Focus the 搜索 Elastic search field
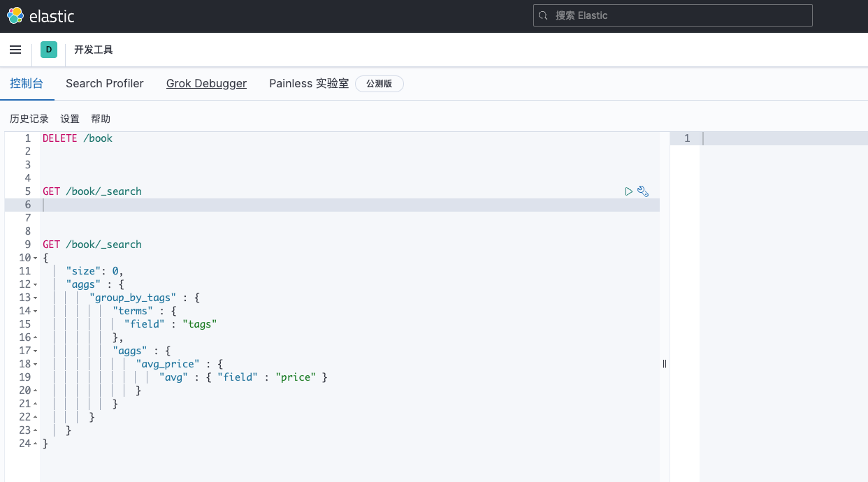 point(678,15)
